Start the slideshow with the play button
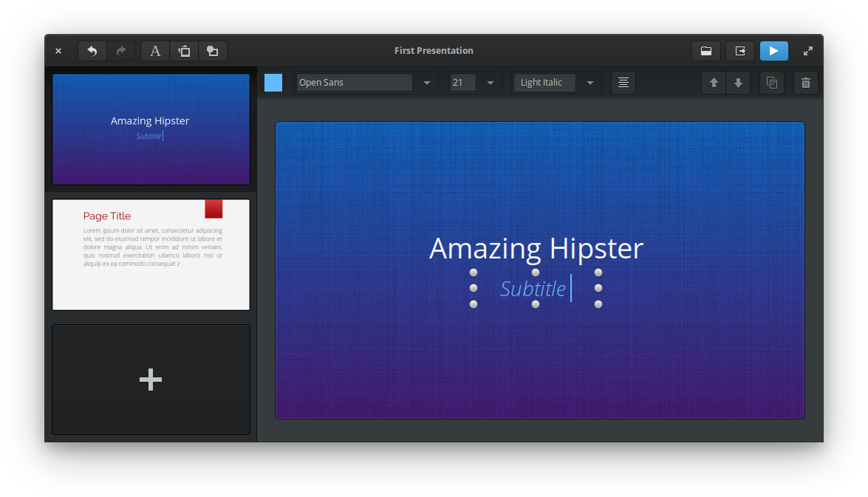 (773, 51)
